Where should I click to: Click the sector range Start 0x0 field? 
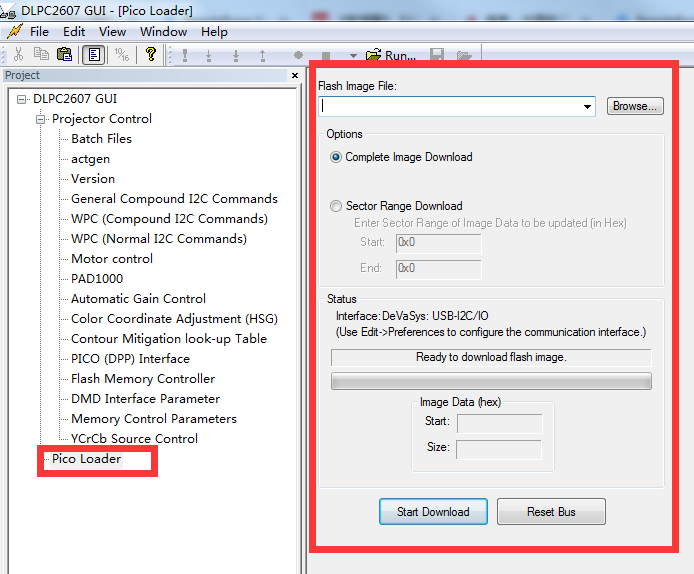point(439,243)
